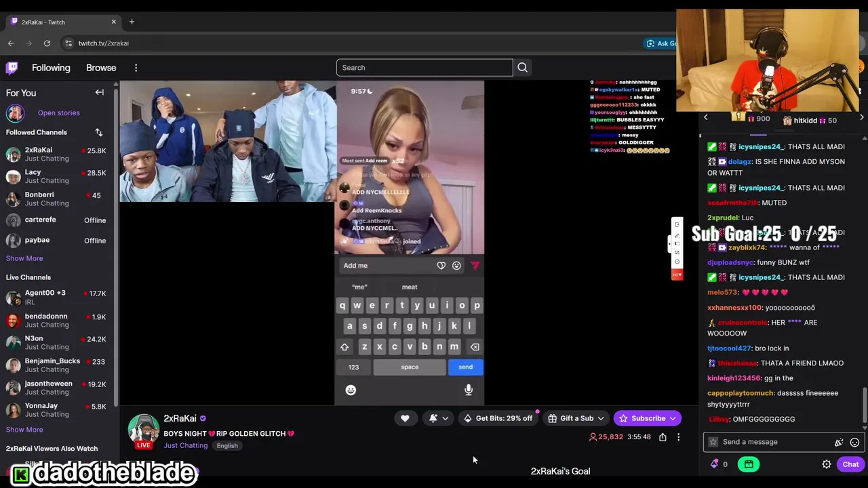Show more followed channels
This screenshot has height=488, width=868.
coord(24,258)
